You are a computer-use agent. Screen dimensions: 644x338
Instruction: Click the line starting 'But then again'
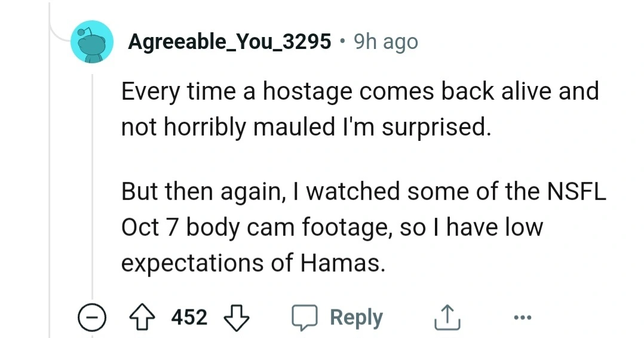363,192
